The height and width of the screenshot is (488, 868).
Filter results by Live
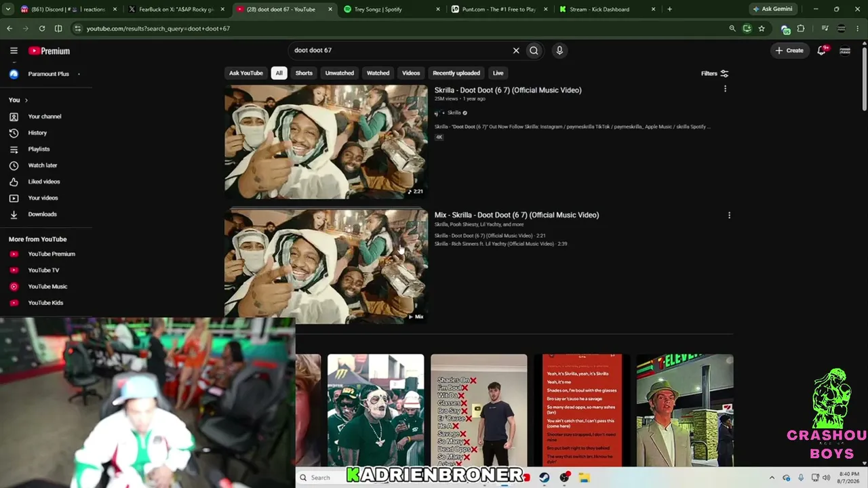click(x=498, y=73)
